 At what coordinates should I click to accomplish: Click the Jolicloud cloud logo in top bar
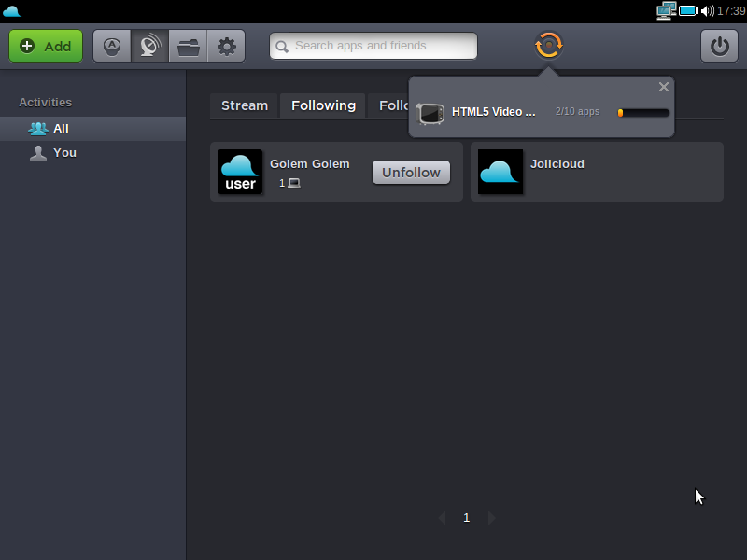(12, 11)
